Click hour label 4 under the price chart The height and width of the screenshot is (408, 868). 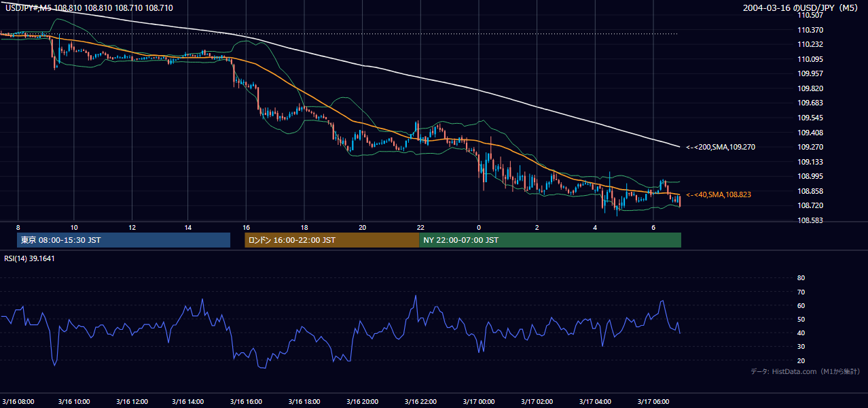pos(595,227)
